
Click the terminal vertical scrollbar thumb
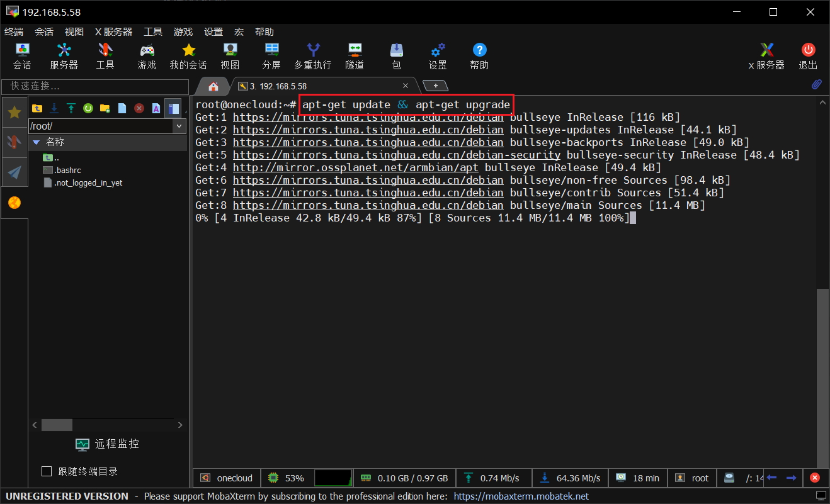tap(821, 377)
